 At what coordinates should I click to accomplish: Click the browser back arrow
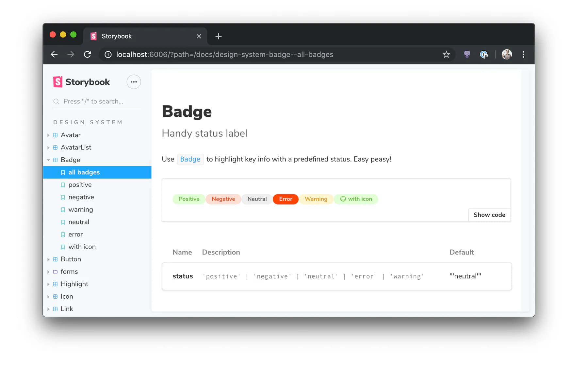coord(54,54)
